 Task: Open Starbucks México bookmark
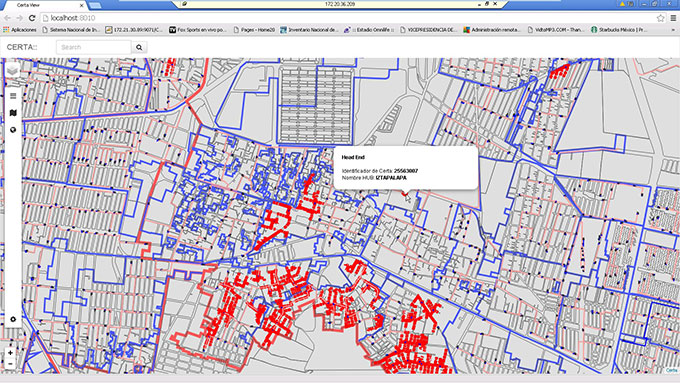click(x=619, y=30)
